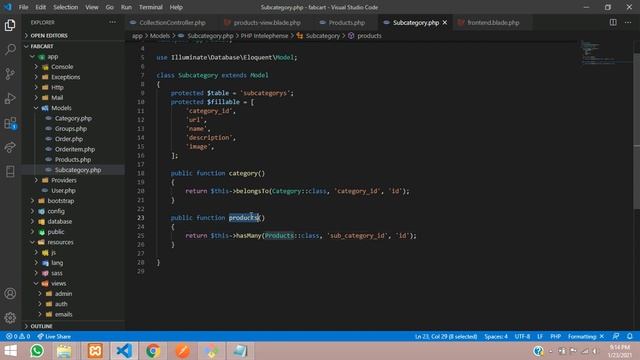
Task: Open Explorer panel More Actions ellipsis
Action: tap(113, 22)
